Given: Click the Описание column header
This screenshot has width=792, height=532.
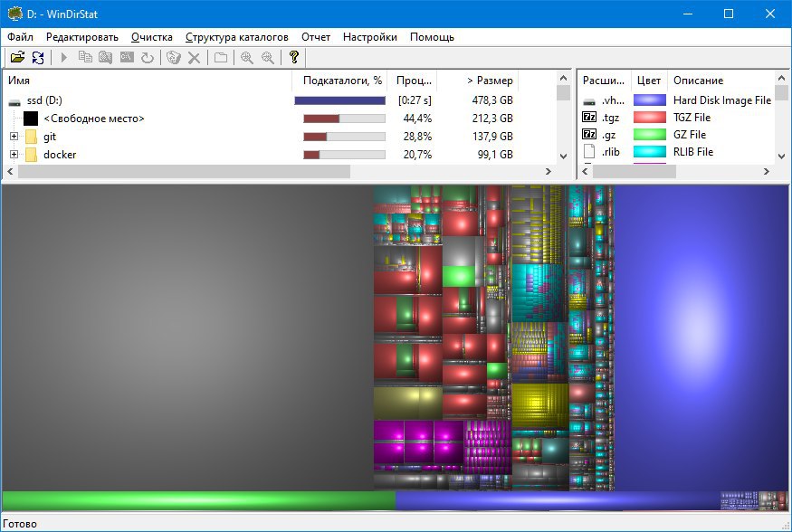Looking at the screenshot, I should click(x=721, y=81).
